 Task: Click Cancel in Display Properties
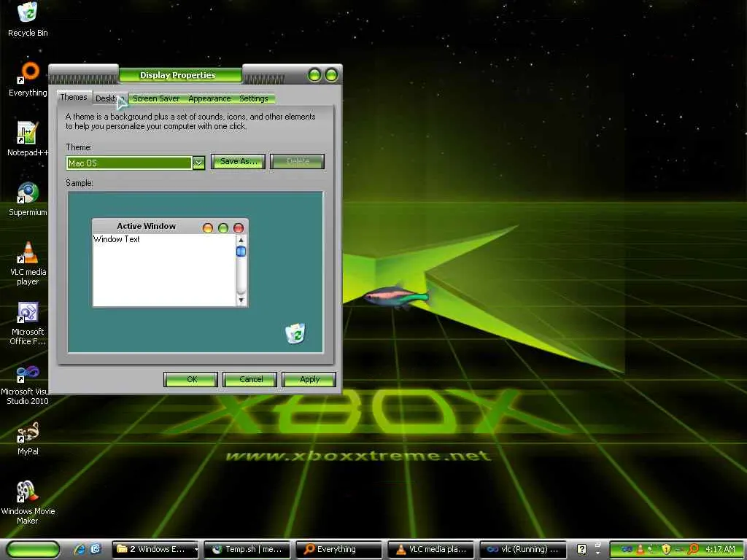pyautogui.click(x=250, y=379)
